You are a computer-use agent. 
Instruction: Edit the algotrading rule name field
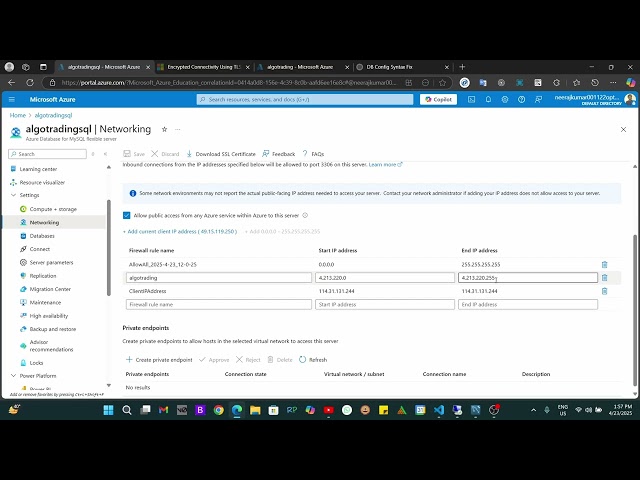click(x=219, y=278)
